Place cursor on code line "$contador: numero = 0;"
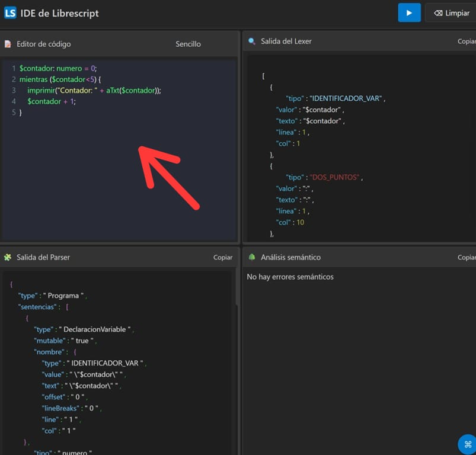This screenshot has height=455, width=476. pyautogui.click(x=58, y=68)
